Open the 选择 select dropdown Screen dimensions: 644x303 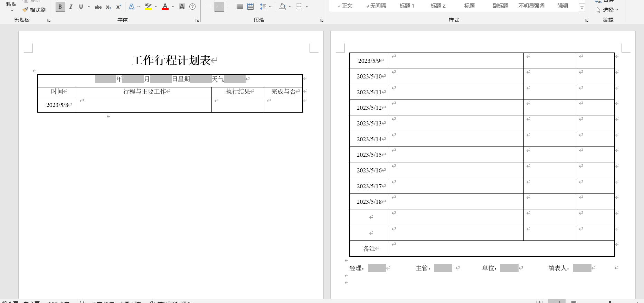coord(607,10)
